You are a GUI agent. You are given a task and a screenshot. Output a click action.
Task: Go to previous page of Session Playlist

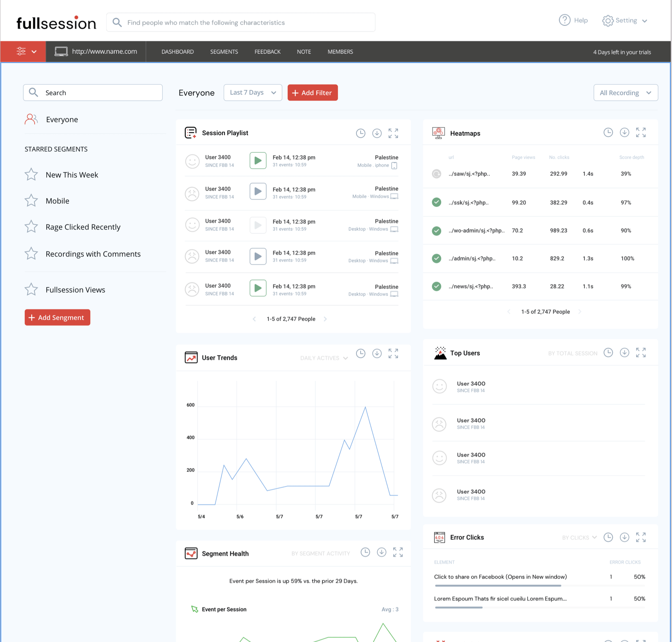tap(254, 319)
